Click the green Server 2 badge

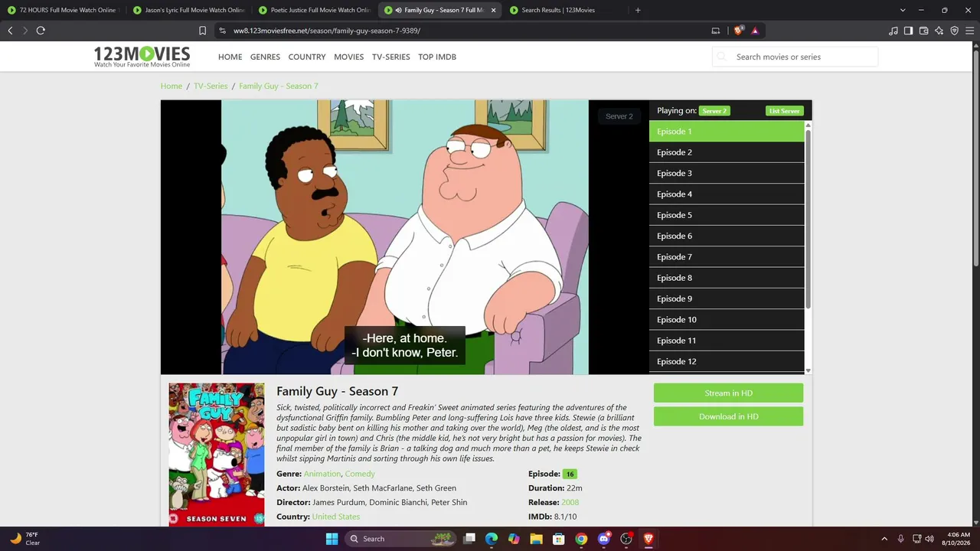pos(714,111)
